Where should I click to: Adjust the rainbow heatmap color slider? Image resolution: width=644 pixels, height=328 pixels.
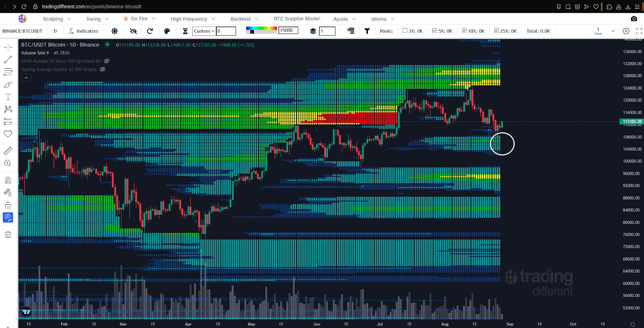coord(261,30)
